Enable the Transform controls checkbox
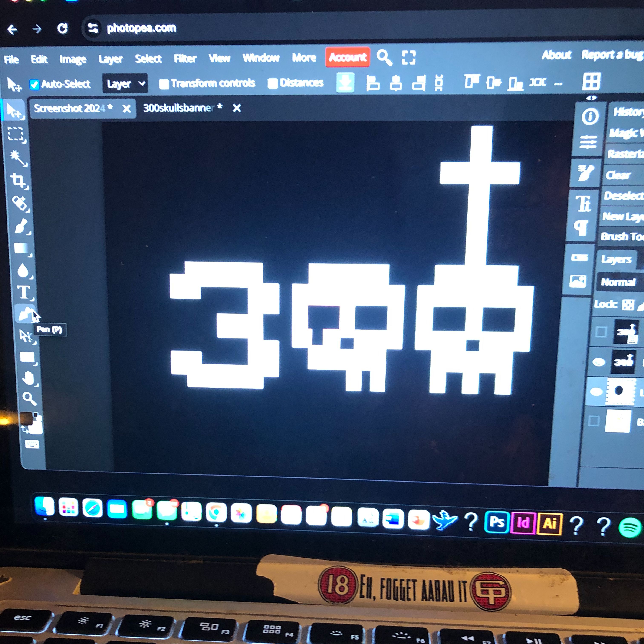Image resolution: width=644 pixels, height=644 pixels. pos(164,84)
